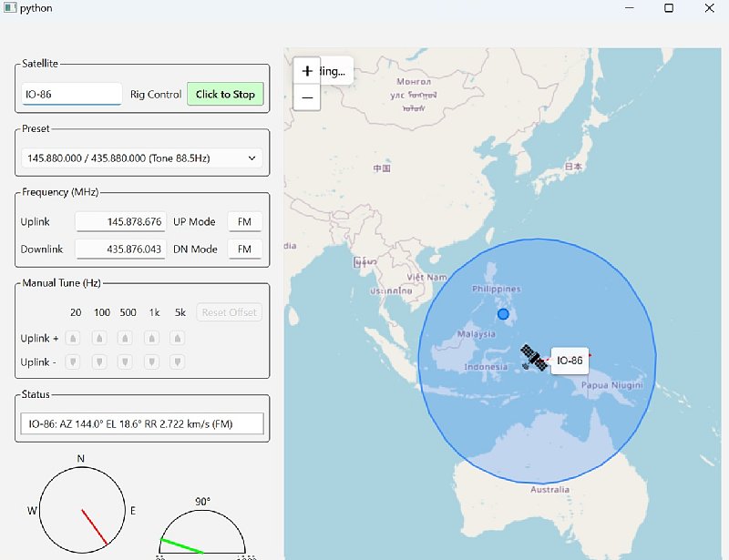Screen dimensions: 729x560
Task: Click the IO-86 map label popup
Action: (x=570, y=361)
